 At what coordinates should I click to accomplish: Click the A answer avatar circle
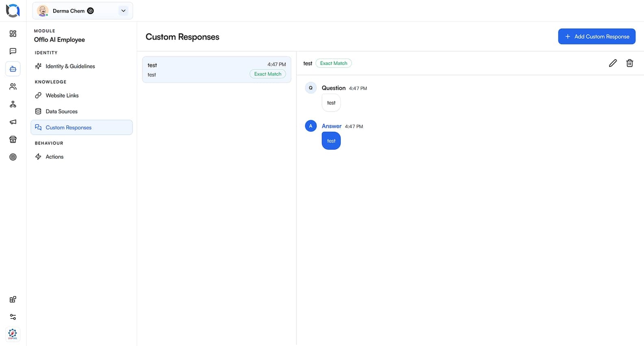(x=311, y=126)
